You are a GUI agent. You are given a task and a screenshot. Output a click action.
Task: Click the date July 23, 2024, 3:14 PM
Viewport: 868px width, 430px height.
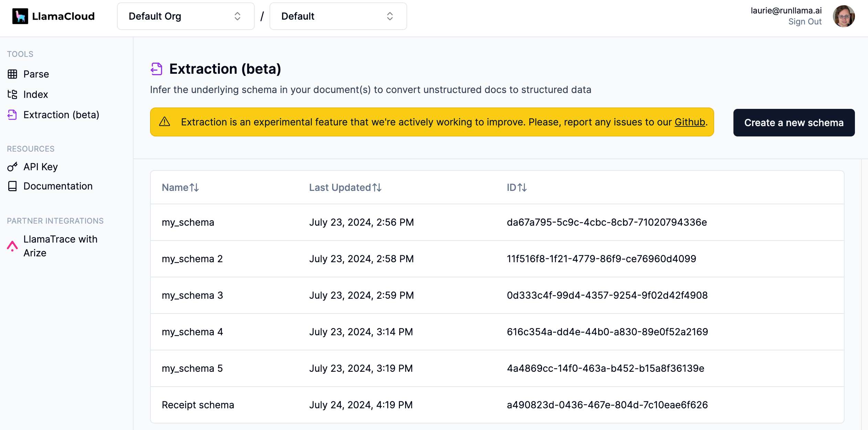(x=361, y=332)
